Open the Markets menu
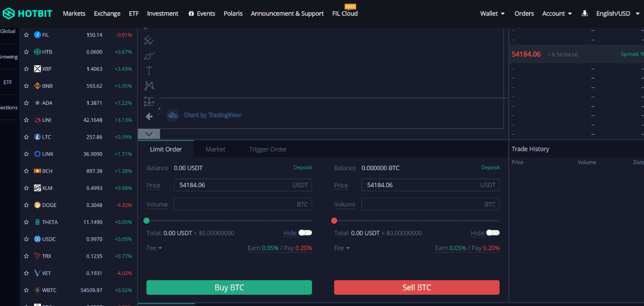 tap(74, 13)
